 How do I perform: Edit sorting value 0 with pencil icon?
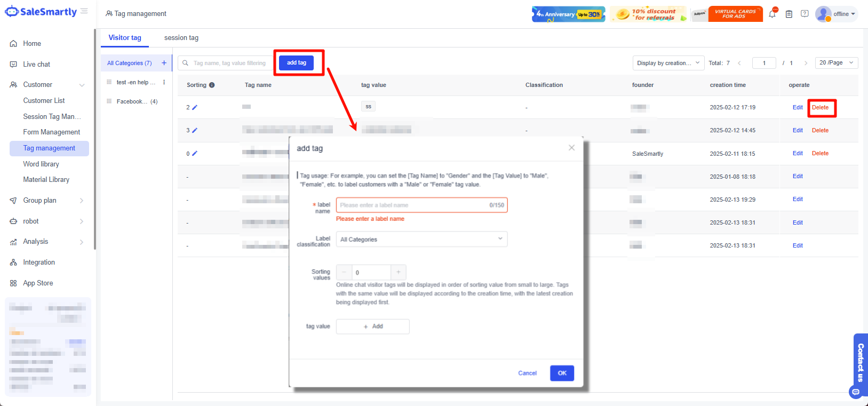pyautogui.click(x=195, y=154)
